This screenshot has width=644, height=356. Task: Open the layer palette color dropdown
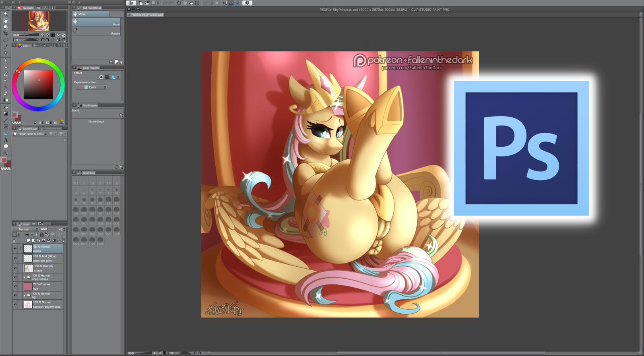pos(16,235)
